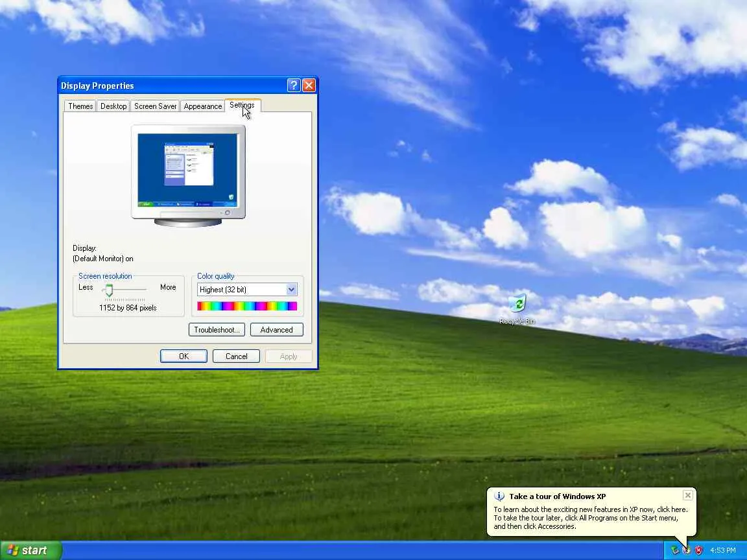747x560 pixels.
Task: Select the Settings tab
Action: click(x=242, y=105)
